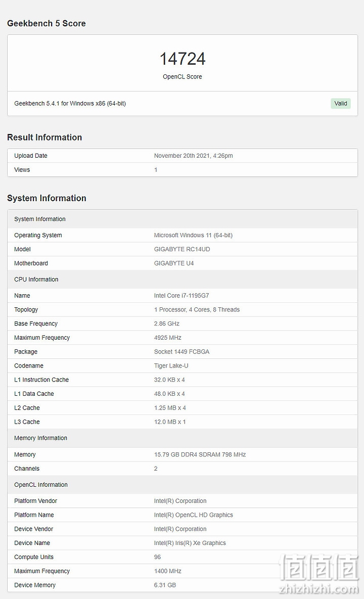This screenshot has height=599, width=364.
Task: Click the Valid status badge
Action: [x=340, y=104]
